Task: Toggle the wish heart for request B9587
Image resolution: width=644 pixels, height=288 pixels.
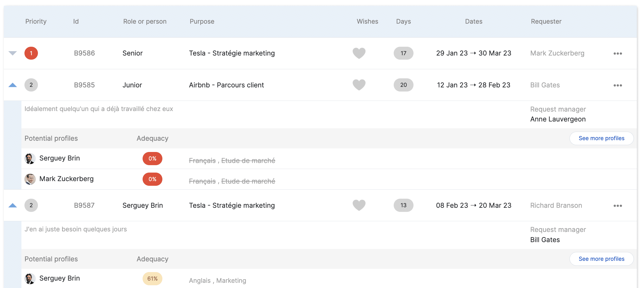Action: [x=359, y=205]
